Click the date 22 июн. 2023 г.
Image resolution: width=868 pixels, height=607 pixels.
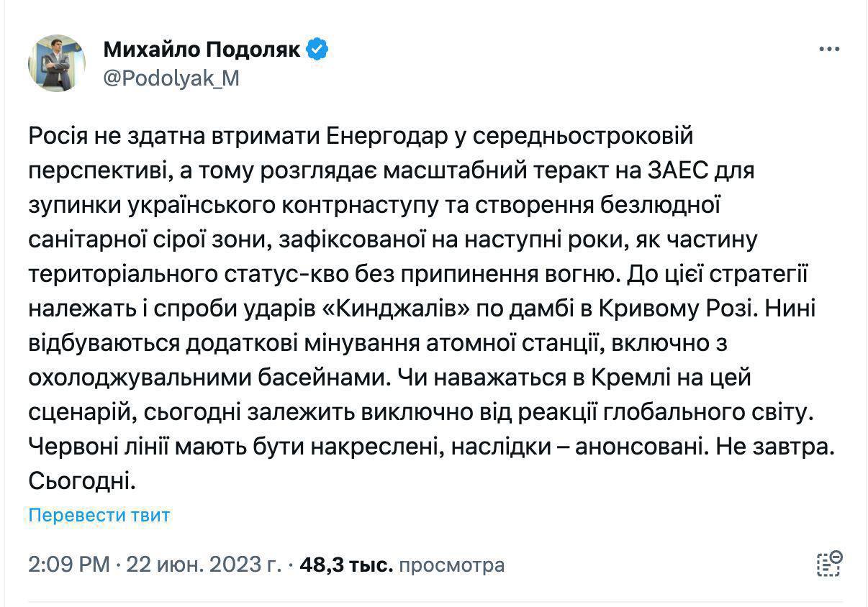pyautogui.click(x=204, y=565)
